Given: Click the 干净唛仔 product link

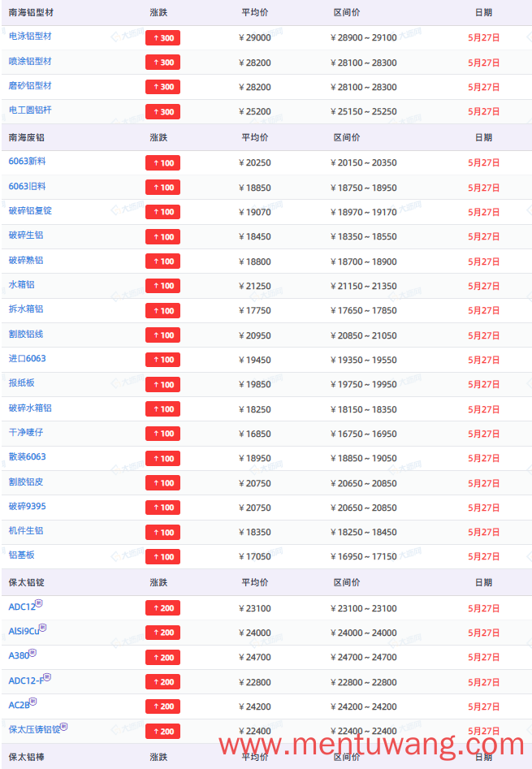Looking at the screenshot, I should point(26,433).
